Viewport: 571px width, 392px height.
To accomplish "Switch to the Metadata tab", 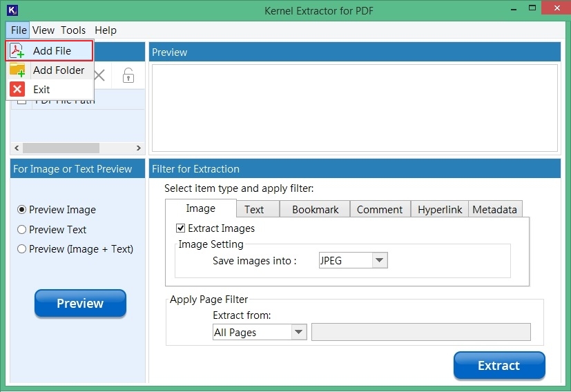I will [495, 209].
